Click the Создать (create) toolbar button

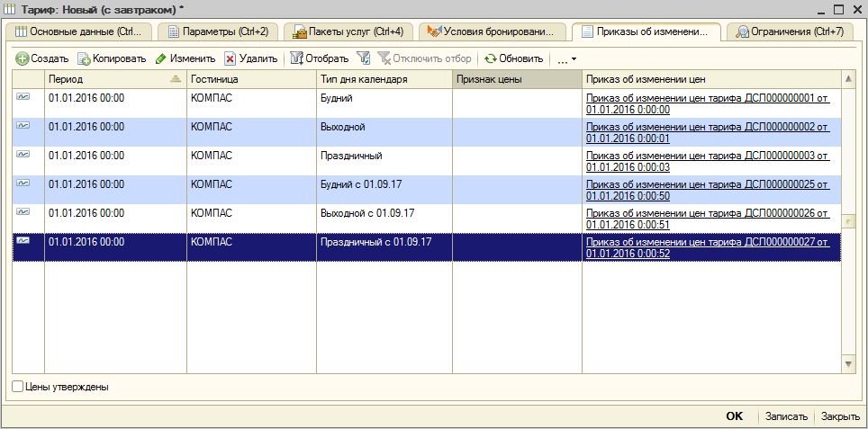(x=42, y=58)
